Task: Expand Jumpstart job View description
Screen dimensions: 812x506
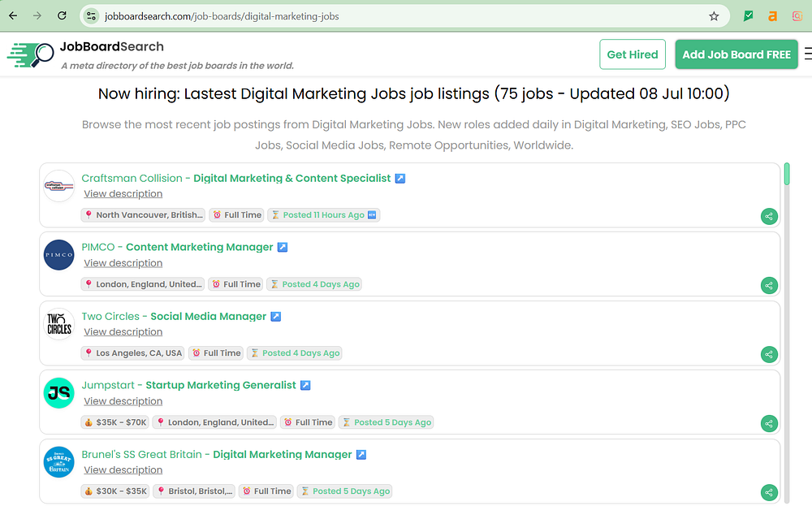Action: (123, 401)
